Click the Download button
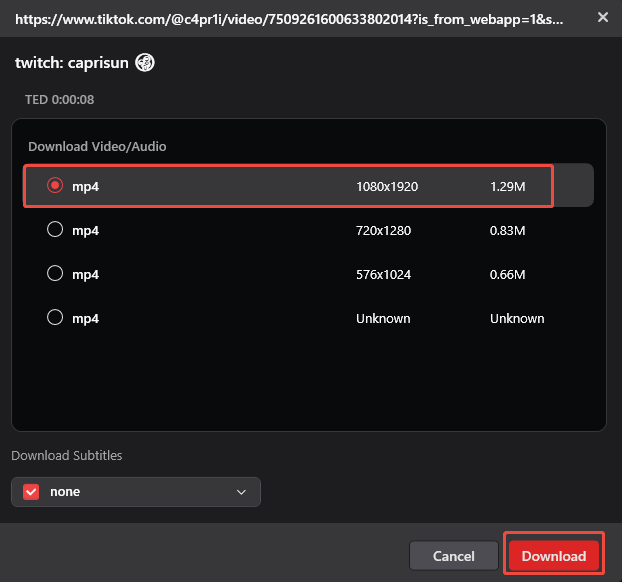 click(x=554, y=556)
